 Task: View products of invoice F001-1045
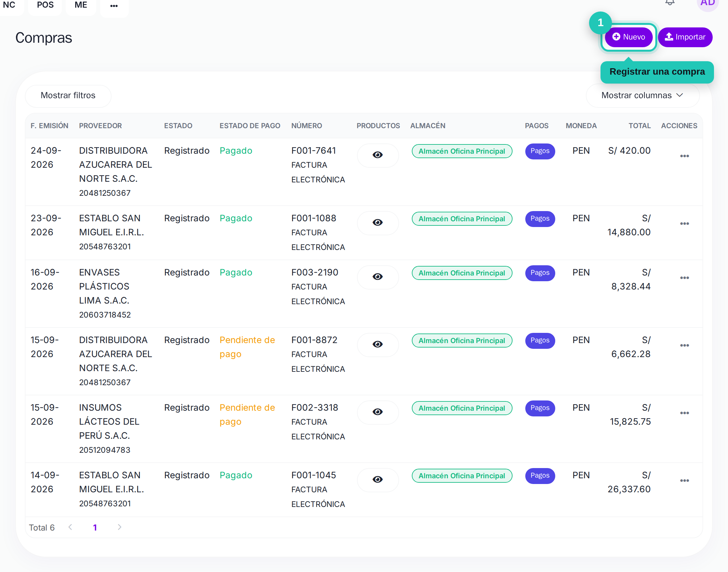point(378,480)
